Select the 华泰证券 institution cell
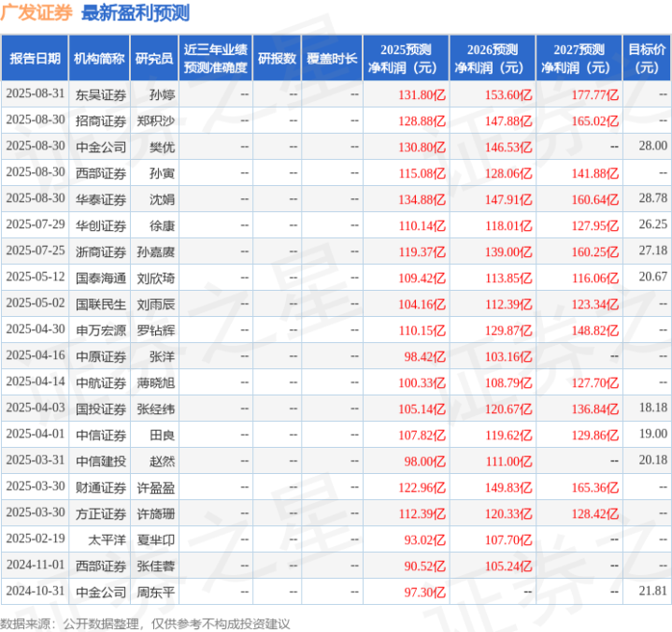 99,199
